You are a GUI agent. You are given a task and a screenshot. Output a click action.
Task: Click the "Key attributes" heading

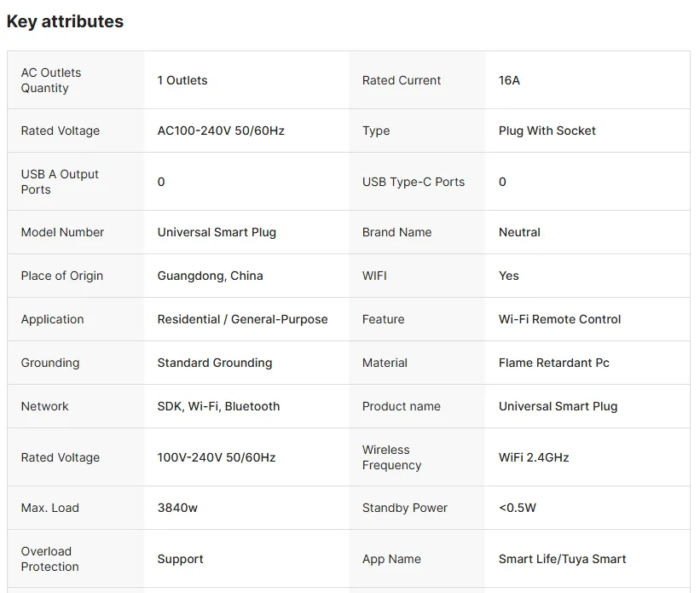65,22
